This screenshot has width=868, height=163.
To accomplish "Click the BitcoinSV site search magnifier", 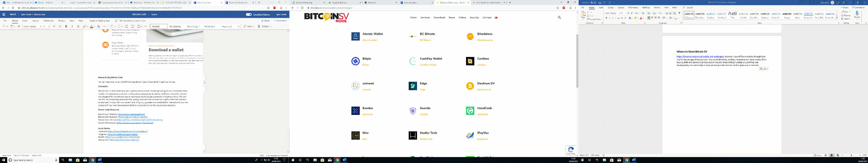I will coord(559,18).
